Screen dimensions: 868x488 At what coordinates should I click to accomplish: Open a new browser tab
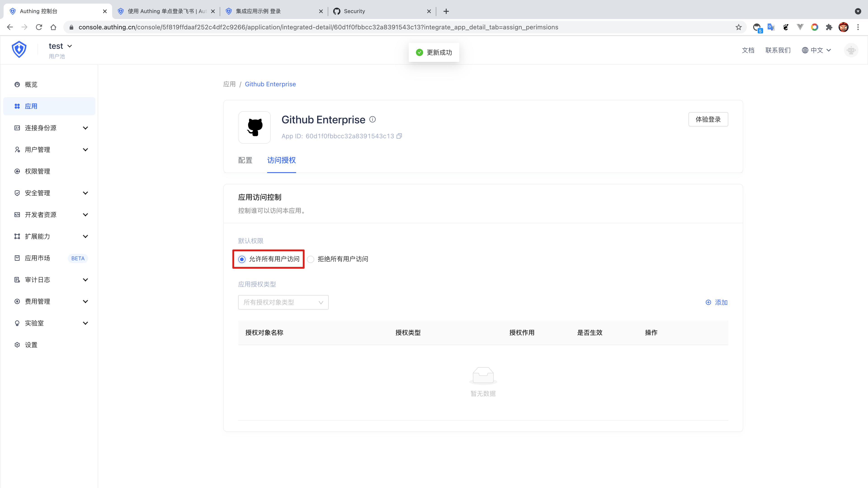446,11
